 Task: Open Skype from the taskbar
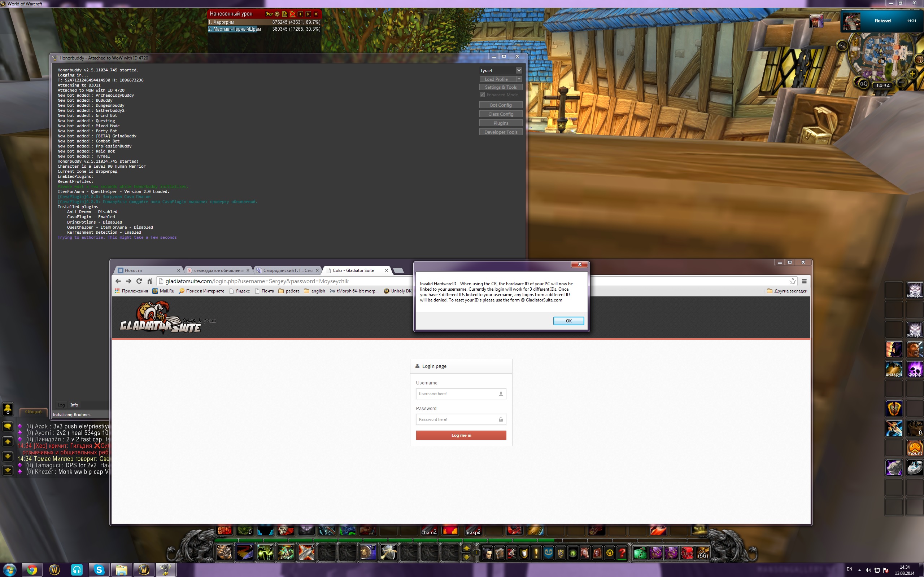pos(99,570)
